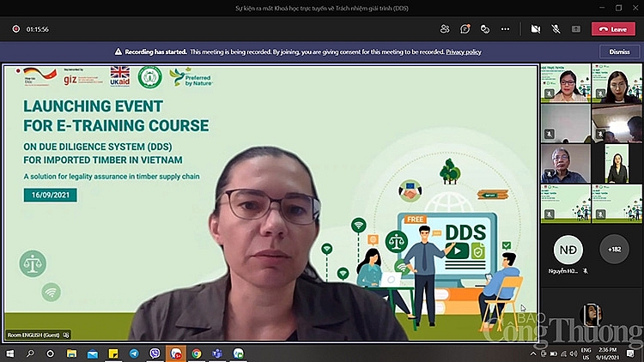
Task: Switch to Google Chrome in taskbar
Action: click(197, 353)
